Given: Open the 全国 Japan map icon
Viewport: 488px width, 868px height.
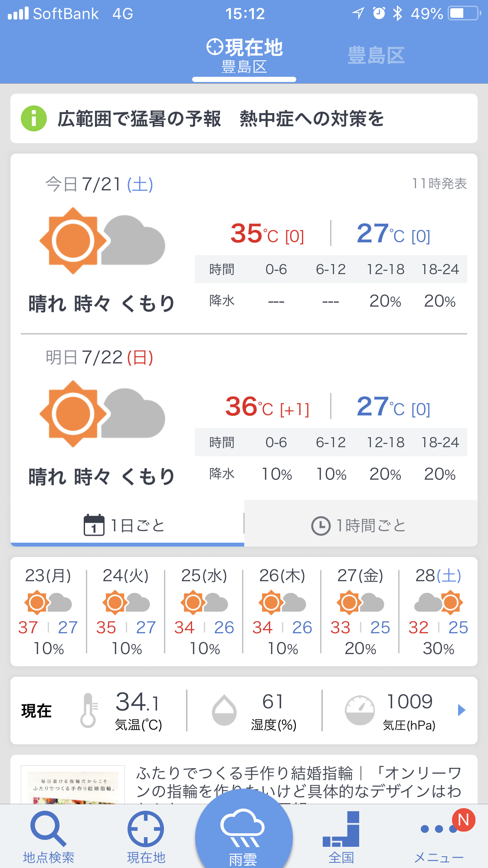Looking at the screenshot, I should [341, 829].
